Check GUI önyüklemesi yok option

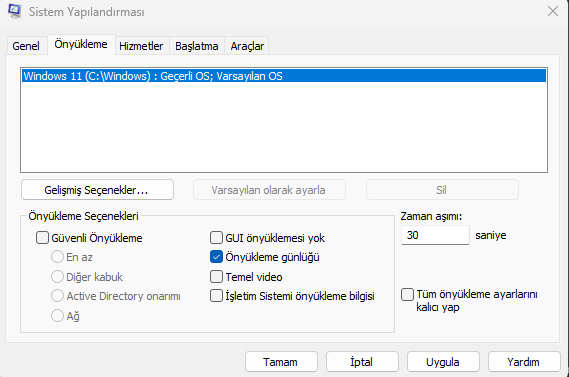coord(216,238)
